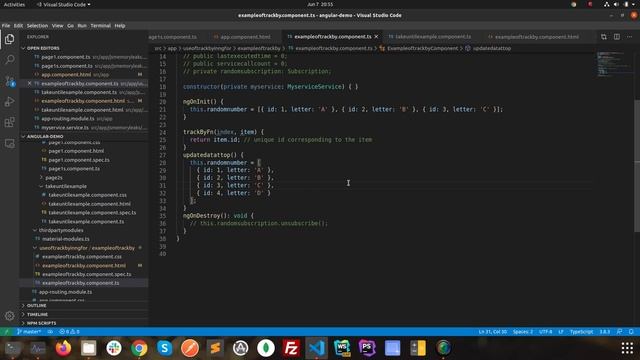Screen dimensions: 640x360
Task: Open errors and warnings counter
Action: point(69,332)
